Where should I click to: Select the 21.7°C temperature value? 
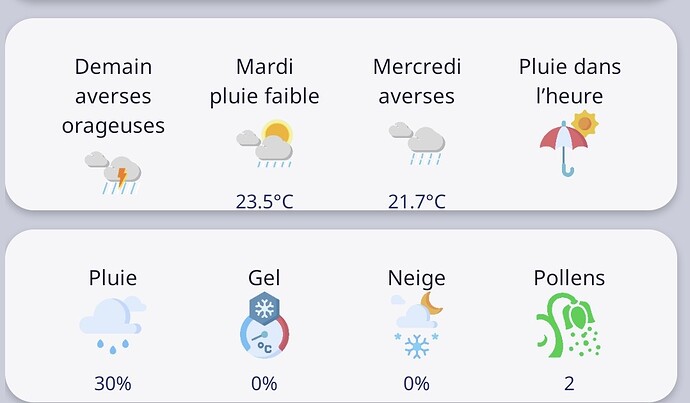[417, 202]
